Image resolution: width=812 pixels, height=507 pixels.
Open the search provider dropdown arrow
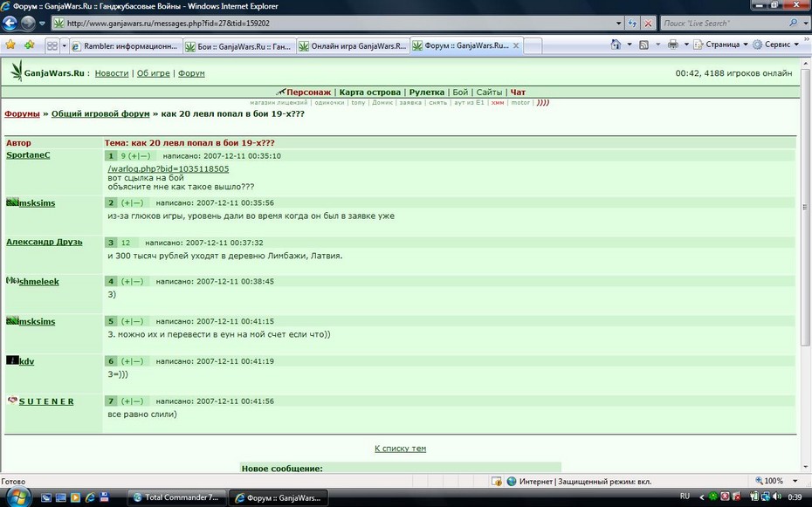click(x=805, y=24)
